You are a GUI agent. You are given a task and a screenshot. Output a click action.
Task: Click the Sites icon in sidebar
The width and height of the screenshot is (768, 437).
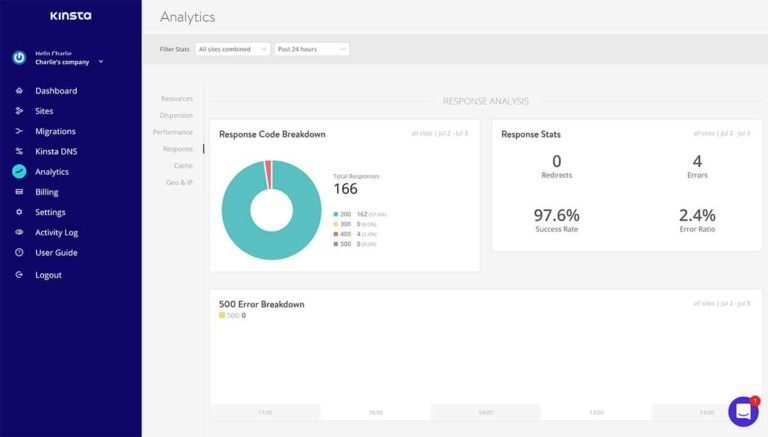click(19, 111)
